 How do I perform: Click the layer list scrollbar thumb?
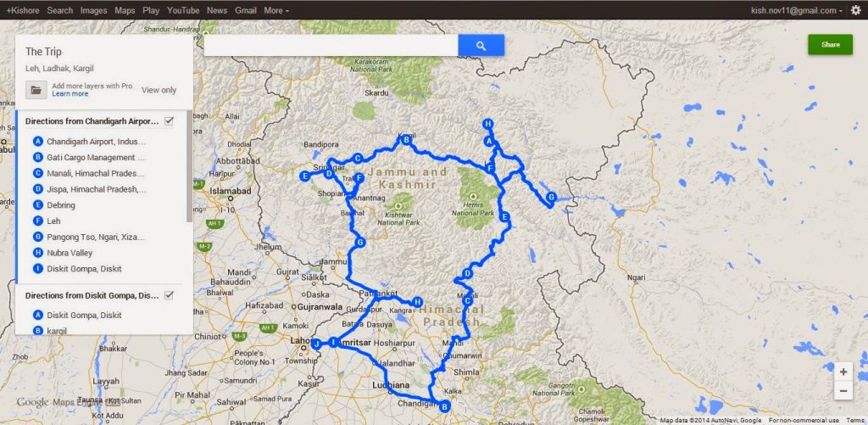(x=190, y=166)
